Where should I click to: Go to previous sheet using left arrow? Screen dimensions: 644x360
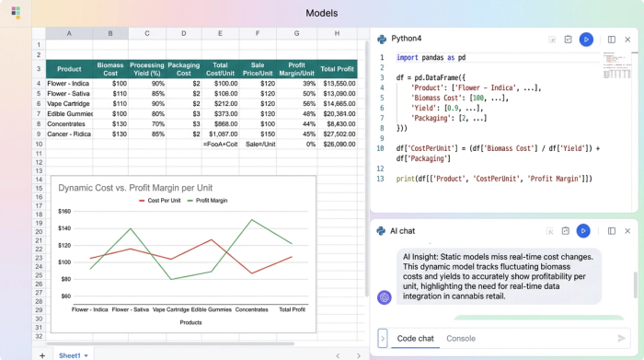(x=338, y=356)
